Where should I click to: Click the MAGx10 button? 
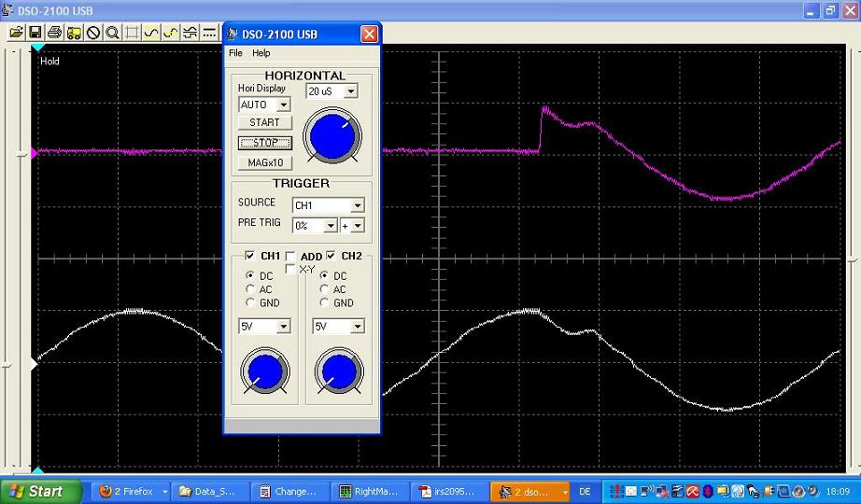click(x=264, y=163)
